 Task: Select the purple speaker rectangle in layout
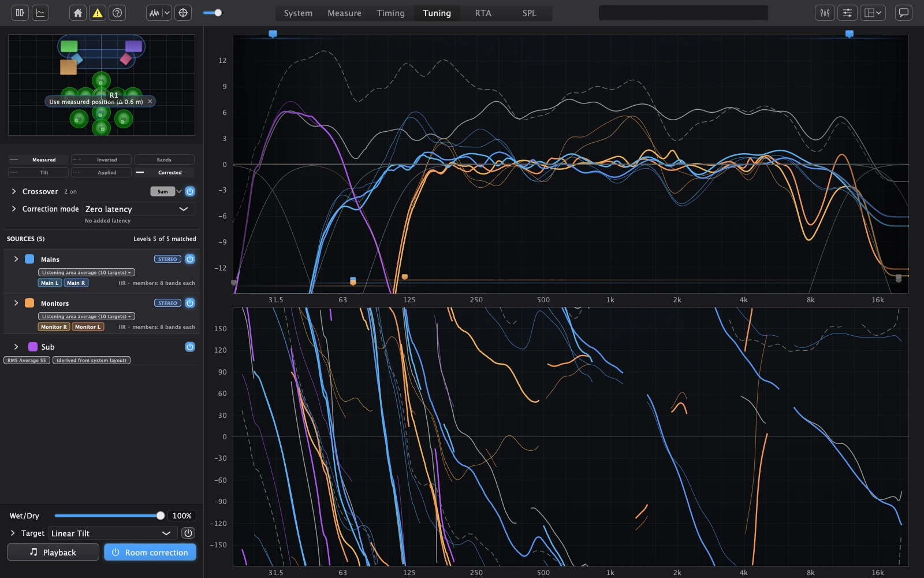[133, 46]
